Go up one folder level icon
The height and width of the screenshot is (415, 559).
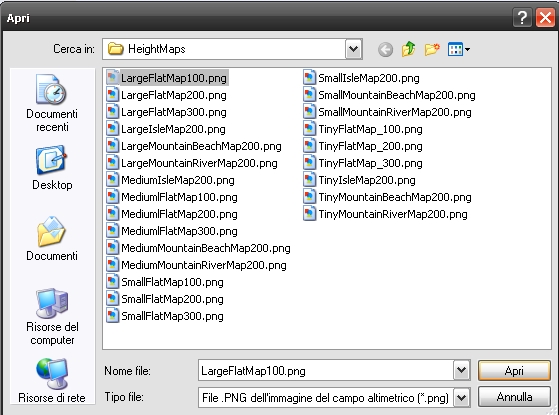pos(409,49)
